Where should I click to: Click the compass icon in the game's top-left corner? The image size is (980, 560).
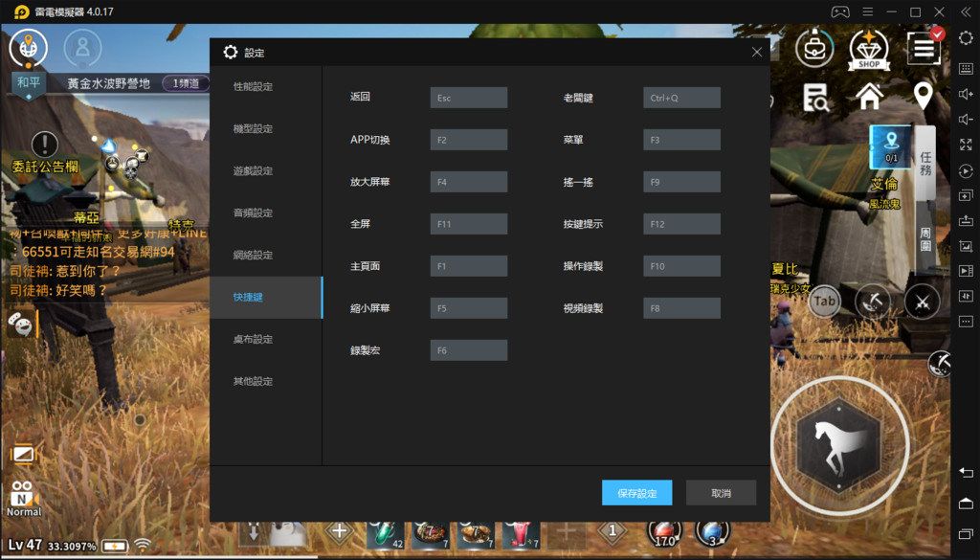(28, 47)
